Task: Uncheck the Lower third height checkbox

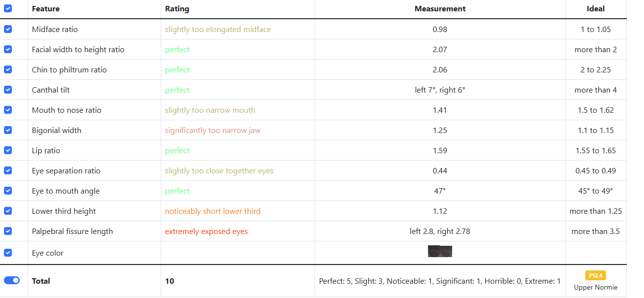Action: click(8, 211)
